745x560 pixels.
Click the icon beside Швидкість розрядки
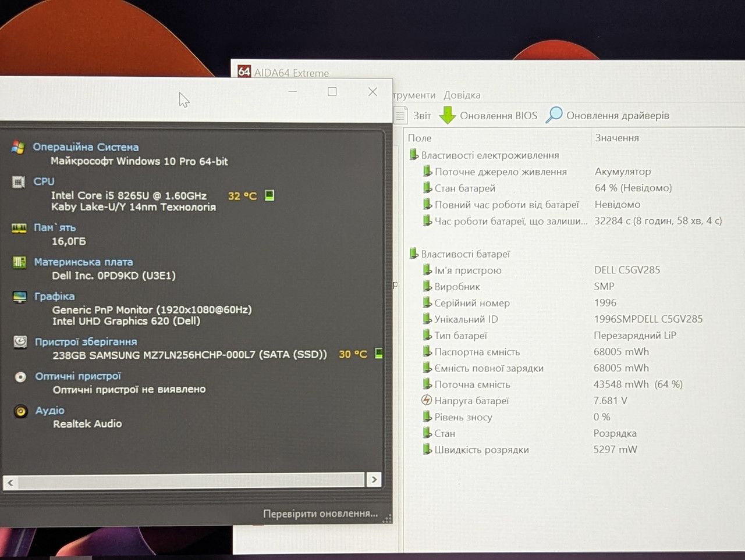427,449
